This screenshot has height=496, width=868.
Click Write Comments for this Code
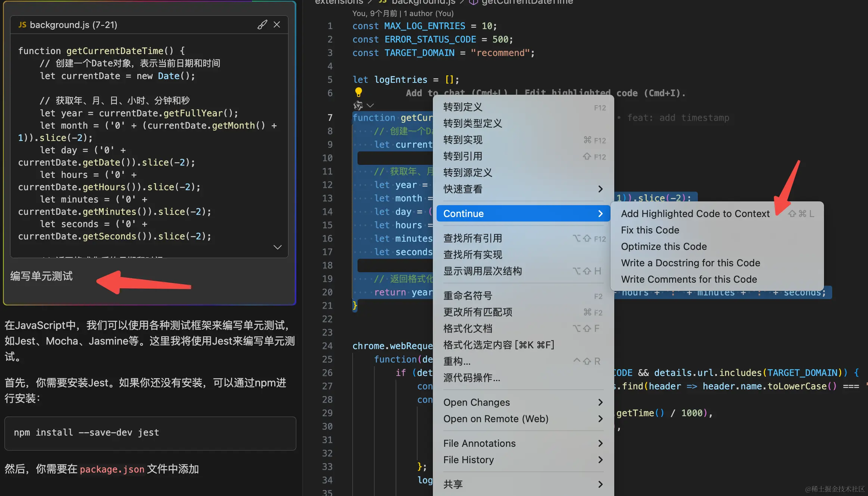(689, 279)
